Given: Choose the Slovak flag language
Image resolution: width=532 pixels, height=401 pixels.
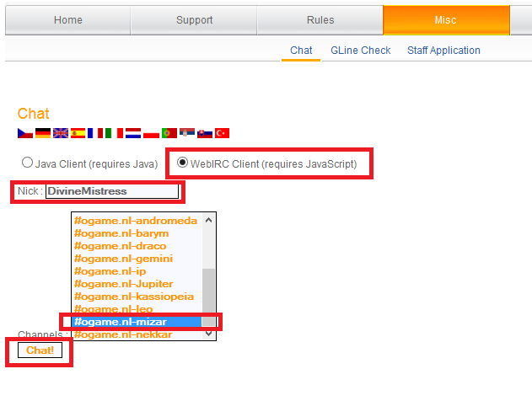Looking at the screenshot, I should [205, 133].
